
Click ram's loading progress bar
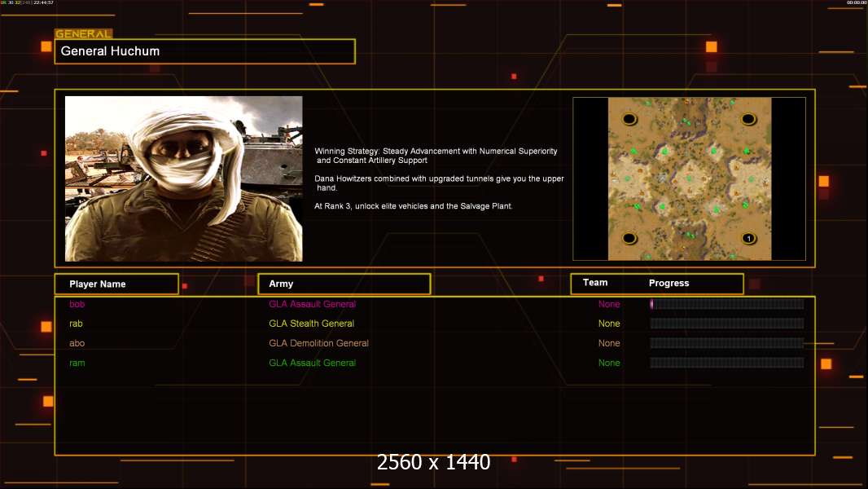[x=726, y=363]
